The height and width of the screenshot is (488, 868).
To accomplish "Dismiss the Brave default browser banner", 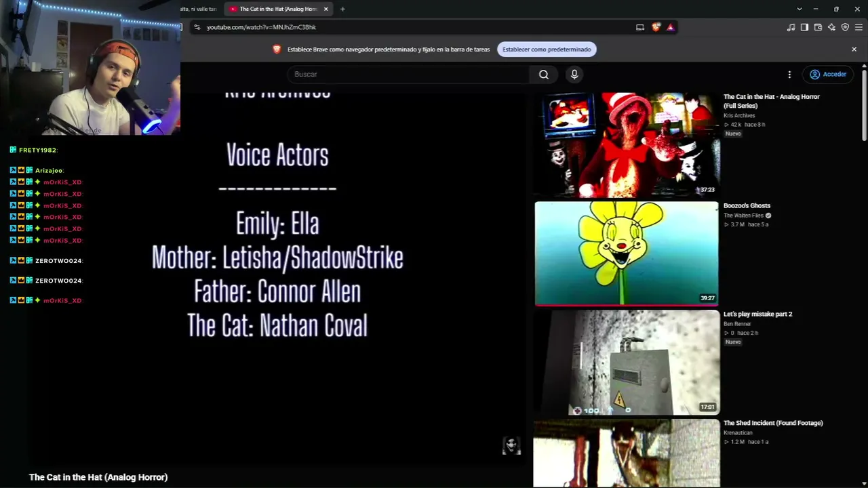I will coord(854,49).
